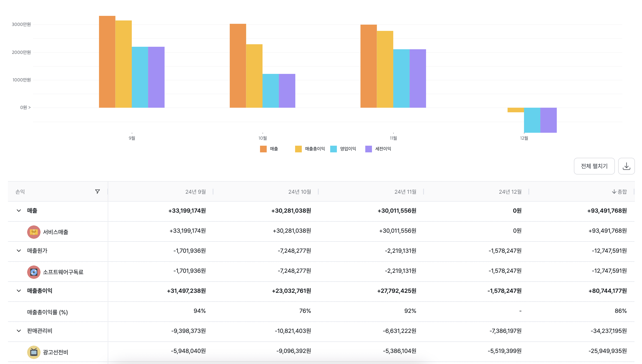Collapse the 매출총이익 row chevron

coord(19,291)
